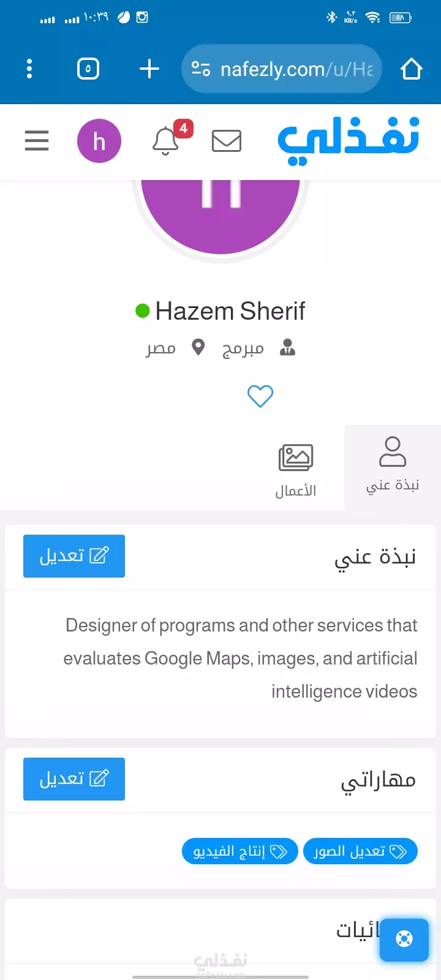
Task: Open a new browser tab
Action: pos(149,69)
